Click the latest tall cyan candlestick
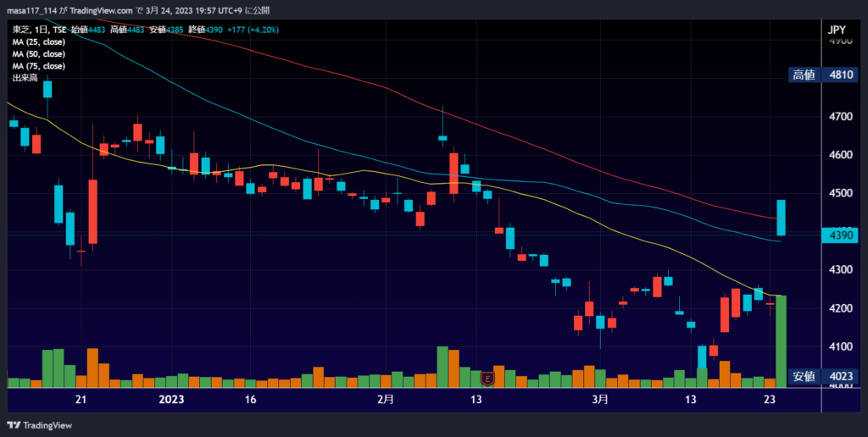This screenshot has width=868, height=437. tap(781, 218)
